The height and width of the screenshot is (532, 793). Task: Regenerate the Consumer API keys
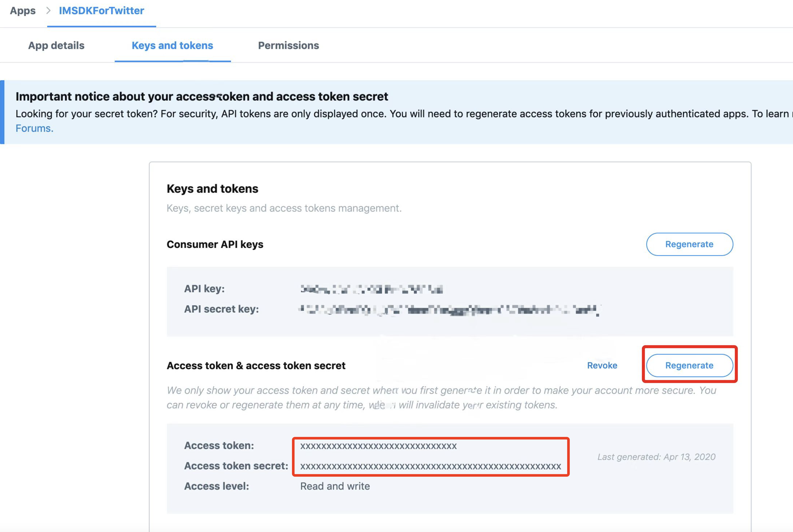(689, 244)
